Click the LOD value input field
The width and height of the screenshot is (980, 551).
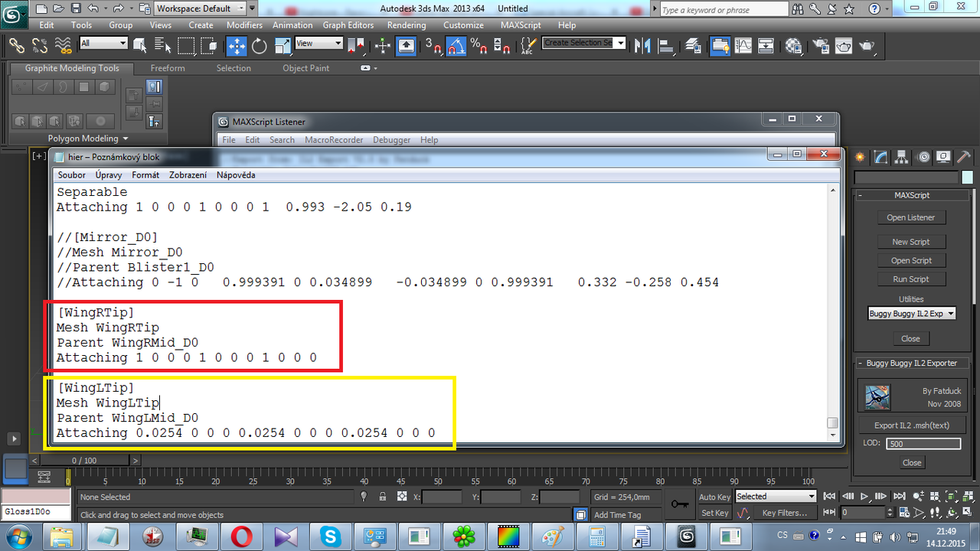(923, 444)
